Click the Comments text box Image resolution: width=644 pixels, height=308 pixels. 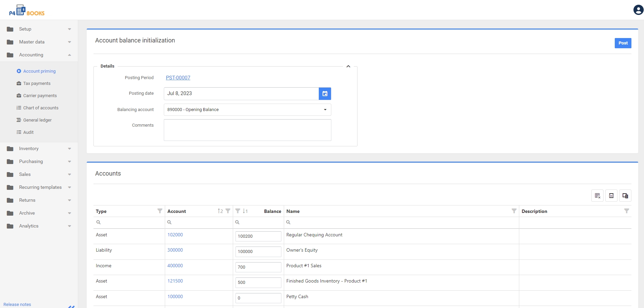(x=247, y=130)
